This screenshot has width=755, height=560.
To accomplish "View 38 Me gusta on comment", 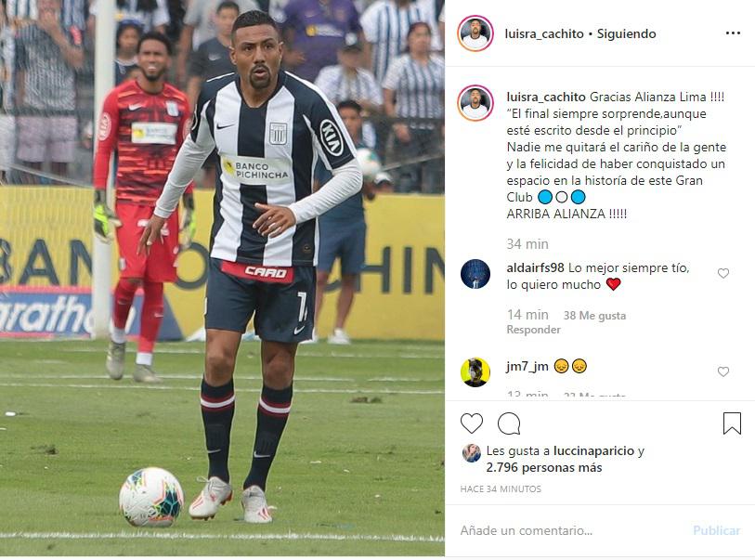I will tap(594, 316).
